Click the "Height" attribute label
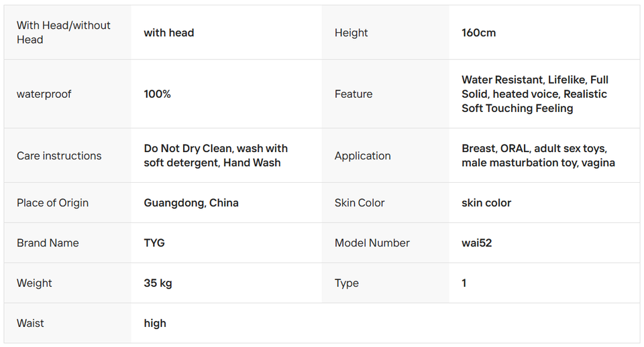This screenshot has height=347, width=644. 352,33
